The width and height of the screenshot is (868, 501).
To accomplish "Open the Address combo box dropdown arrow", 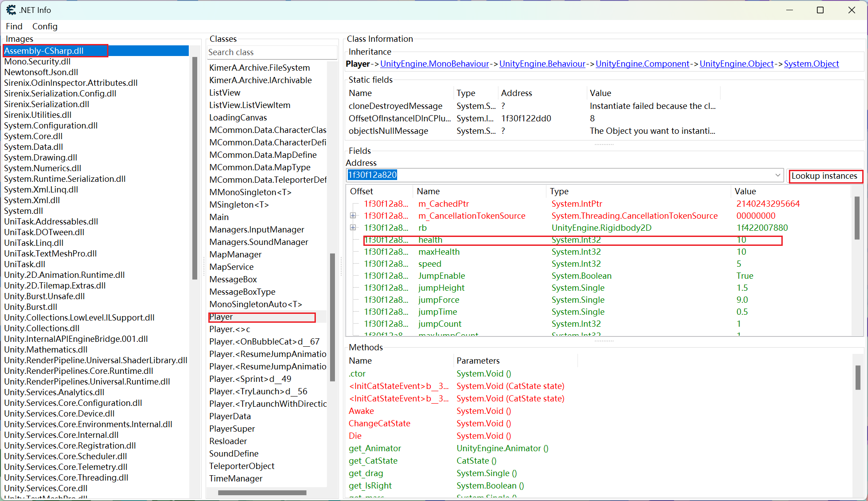I will tap(777, 175).
